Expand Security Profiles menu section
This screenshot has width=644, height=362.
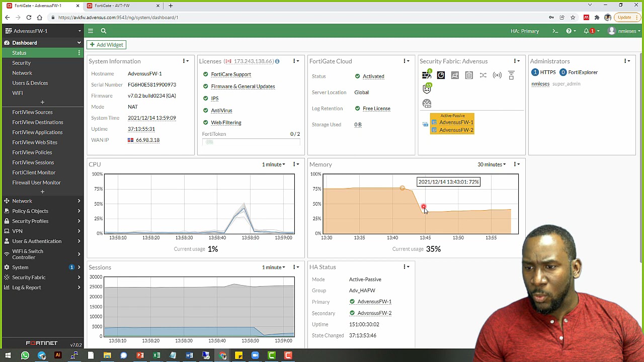tap(42, 221)
